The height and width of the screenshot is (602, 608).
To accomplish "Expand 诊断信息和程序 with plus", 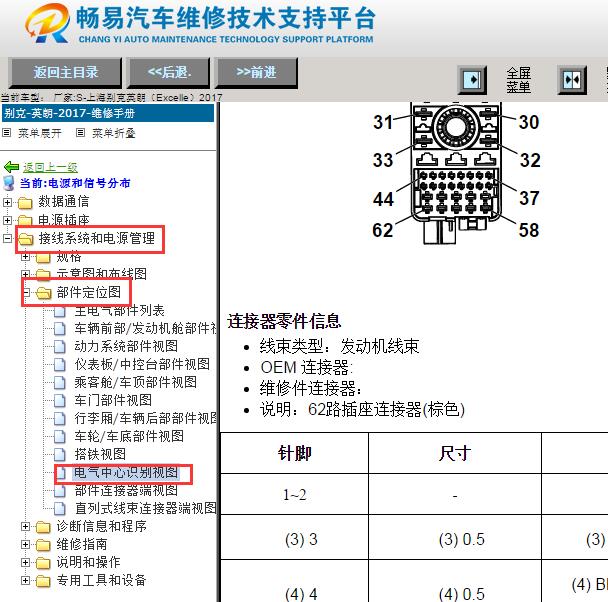I will tap(26, 526).
